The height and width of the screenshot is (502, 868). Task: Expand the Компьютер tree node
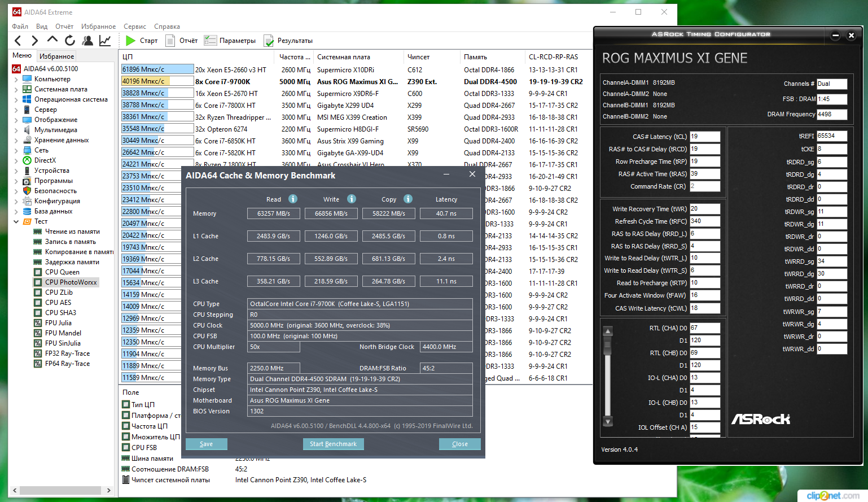16,79
